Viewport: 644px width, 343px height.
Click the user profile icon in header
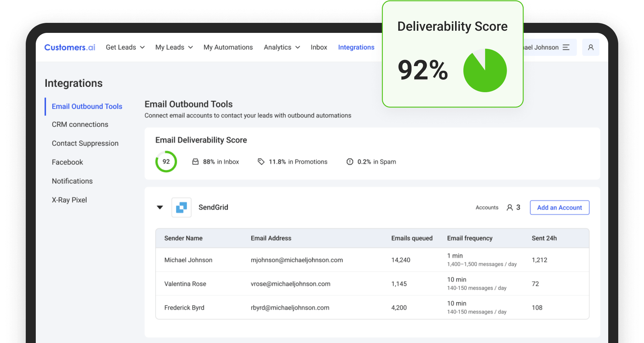coord(591,47)
